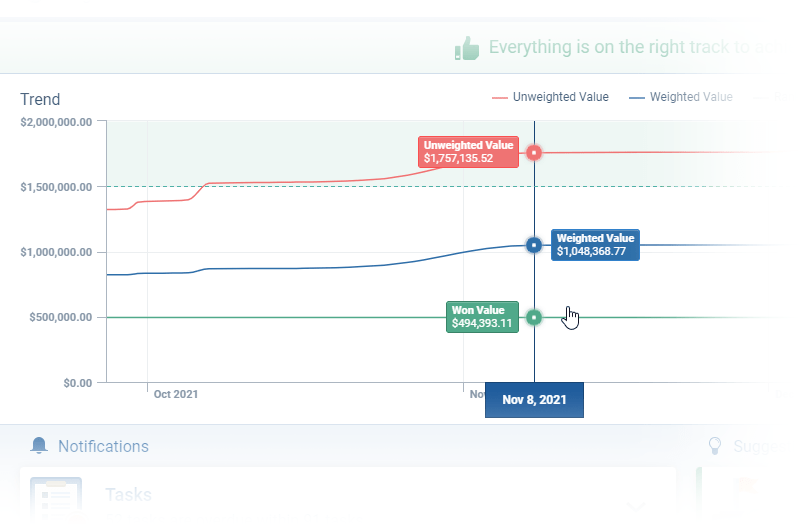Click the Won Value $494,393.11 tooltip

click(x=482, y=317)
